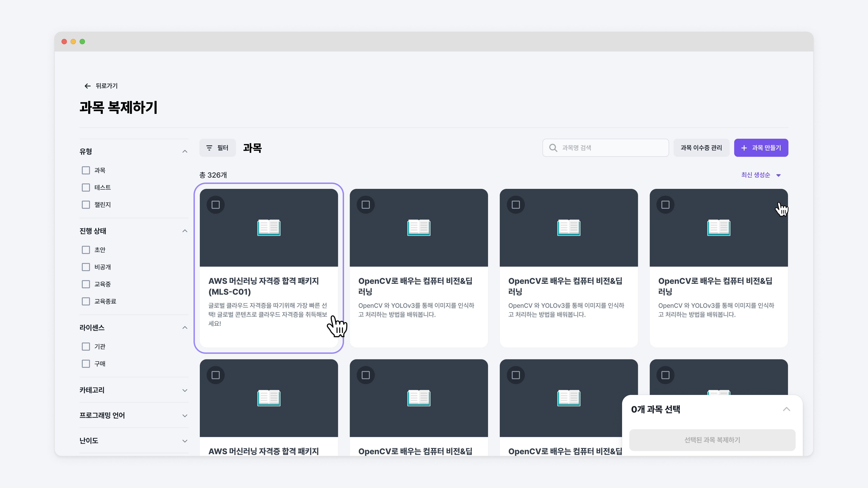Open the fourth top-row OpenCV course title
Image resolution: width=868 pixels, height=488 pixels.
[715, 286]
